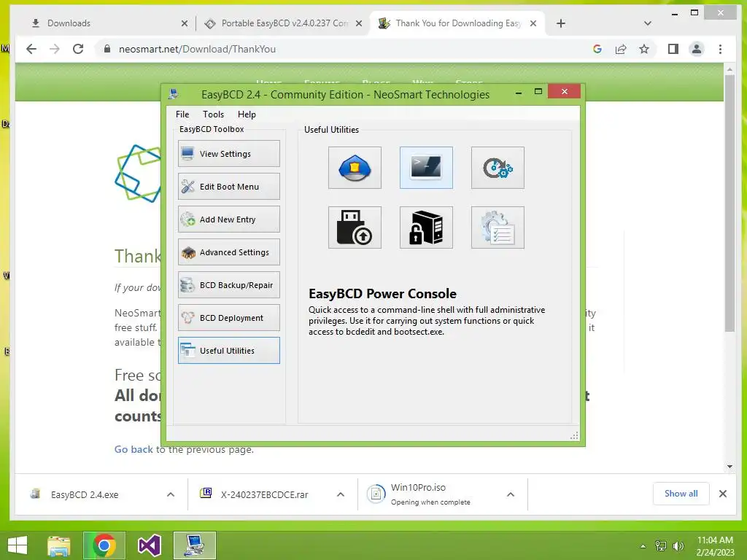Click the locked computer tower utility icon
The image size is (747, 560).
pos(426,227)
